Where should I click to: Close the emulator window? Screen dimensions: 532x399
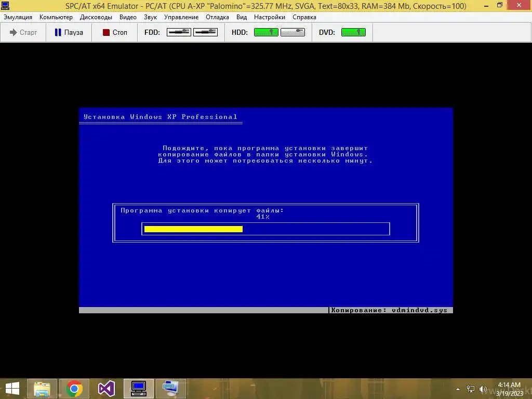pyautogui.click(x=519, y=5)
